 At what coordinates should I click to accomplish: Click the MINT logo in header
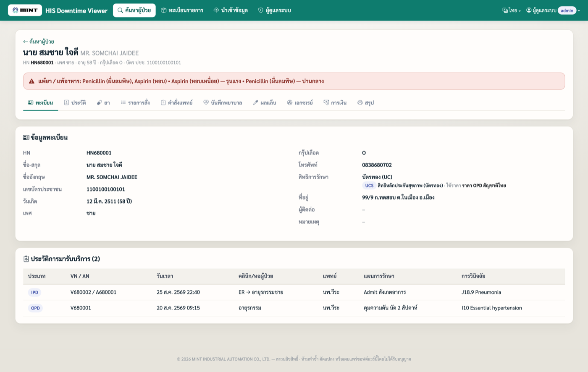25,10
